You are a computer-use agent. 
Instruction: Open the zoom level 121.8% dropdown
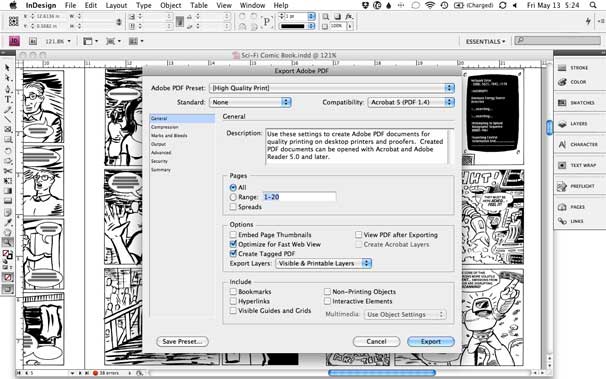[x=58, y=41]
